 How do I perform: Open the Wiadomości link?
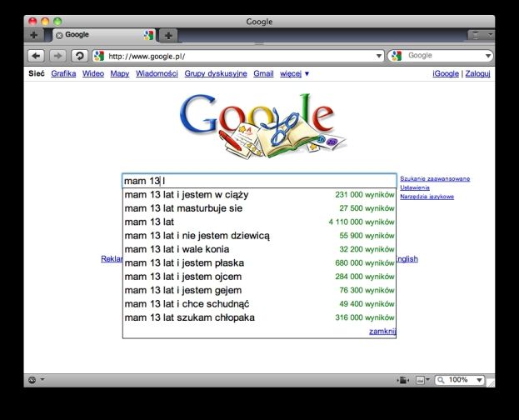coord(157,73)
